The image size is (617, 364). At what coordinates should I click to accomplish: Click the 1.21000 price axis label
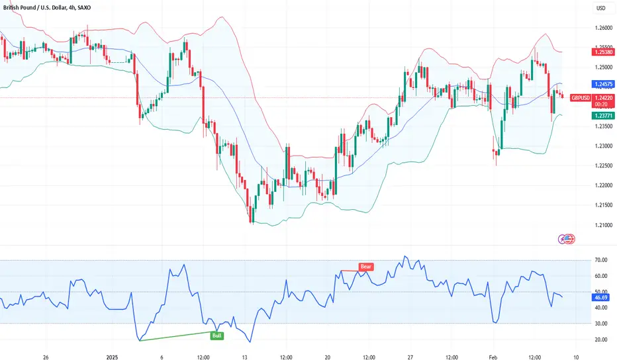(x=604, y=225)
